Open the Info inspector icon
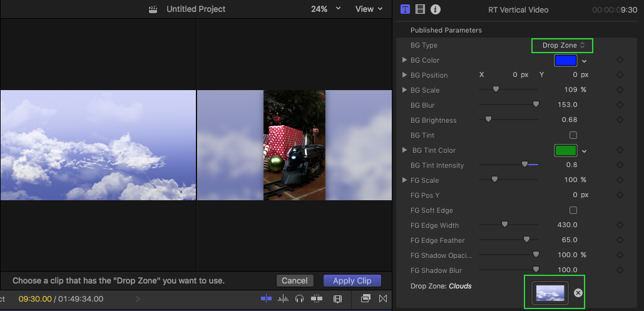Viewport: 644px width, 311px height. tap(436, 9)
